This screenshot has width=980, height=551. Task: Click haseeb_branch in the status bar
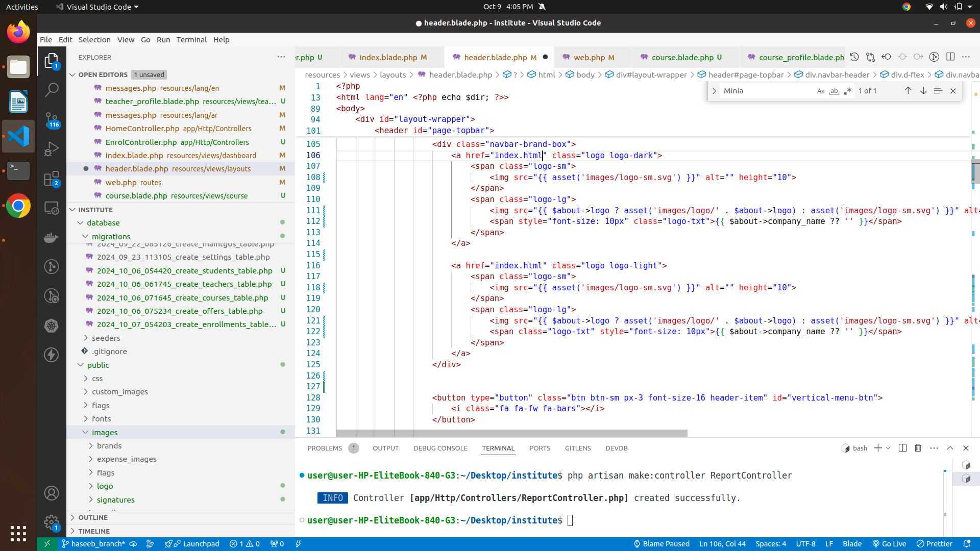[x=97, y=544]
